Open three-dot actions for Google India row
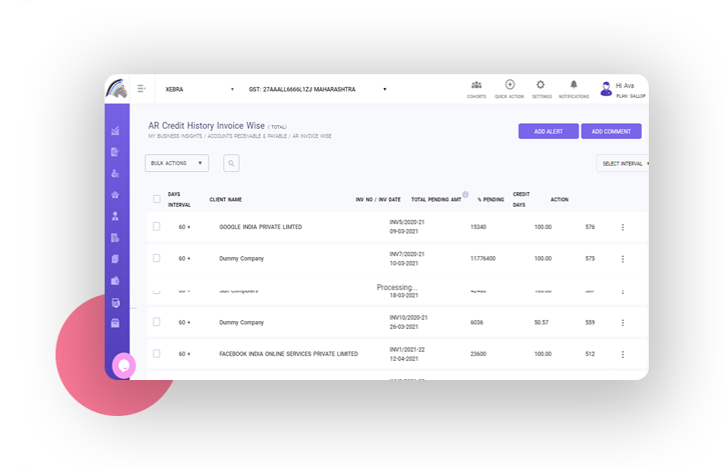724x469 pixels. tap(622, 227)
